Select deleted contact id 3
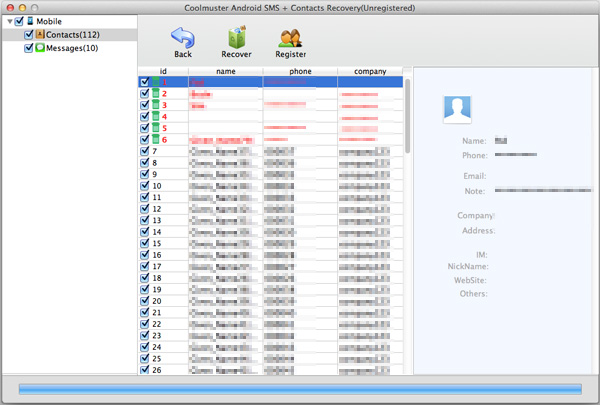The image size is (600, 405). click(x=271, y=105)
